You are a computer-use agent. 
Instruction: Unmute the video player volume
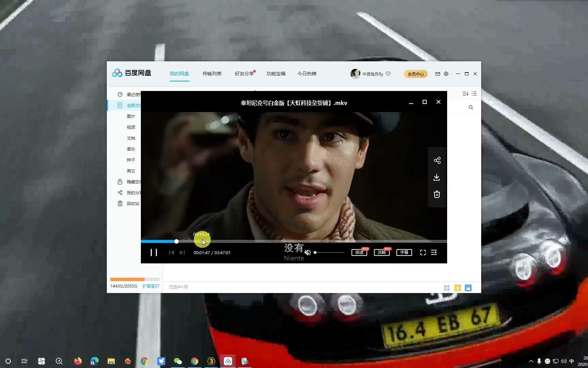308,252
